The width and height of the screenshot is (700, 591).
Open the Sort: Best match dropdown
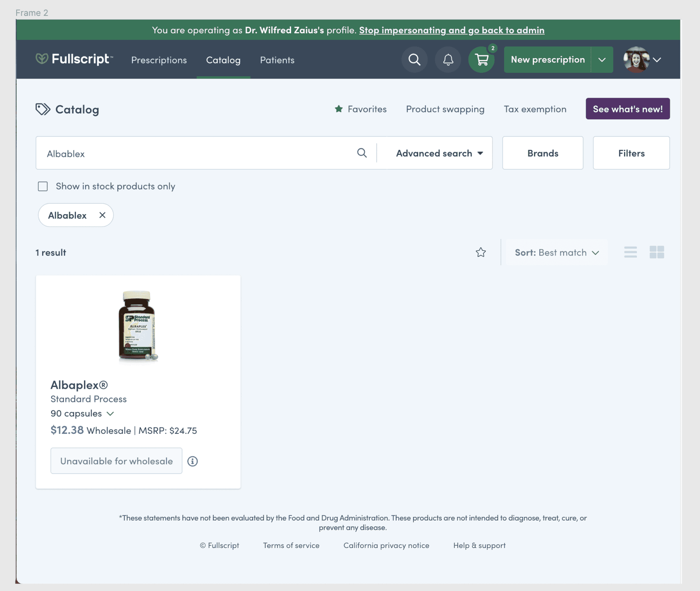coord(557,253)
